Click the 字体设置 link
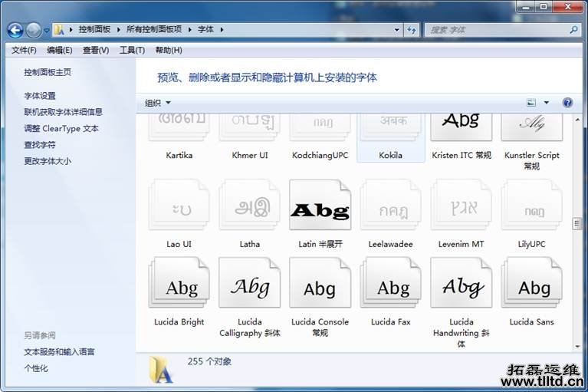Viewport: 588px width, 392px height. pyautogui.click(x=40, y=96)
